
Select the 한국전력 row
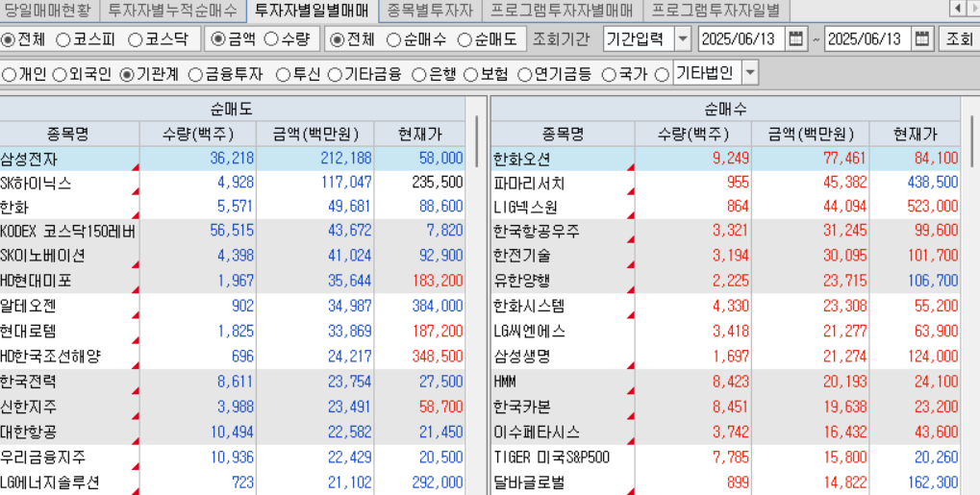click(233, 382)
